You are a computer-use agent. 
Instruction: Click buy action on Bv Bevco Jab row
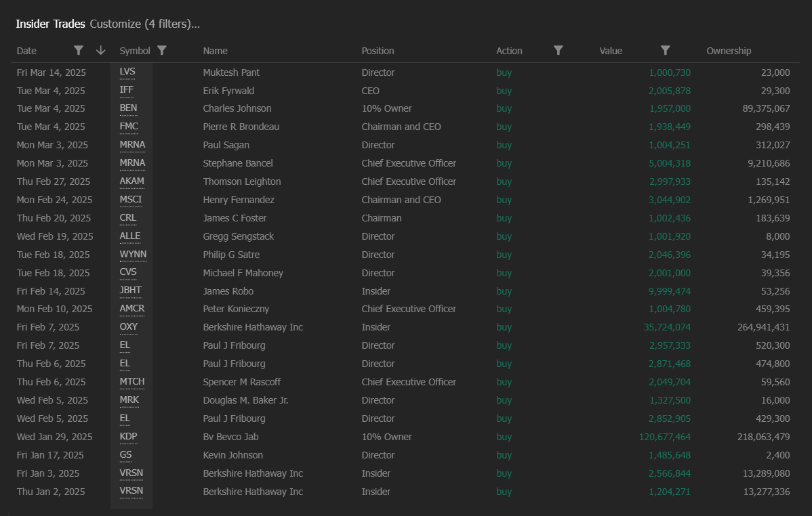[504, 437]
